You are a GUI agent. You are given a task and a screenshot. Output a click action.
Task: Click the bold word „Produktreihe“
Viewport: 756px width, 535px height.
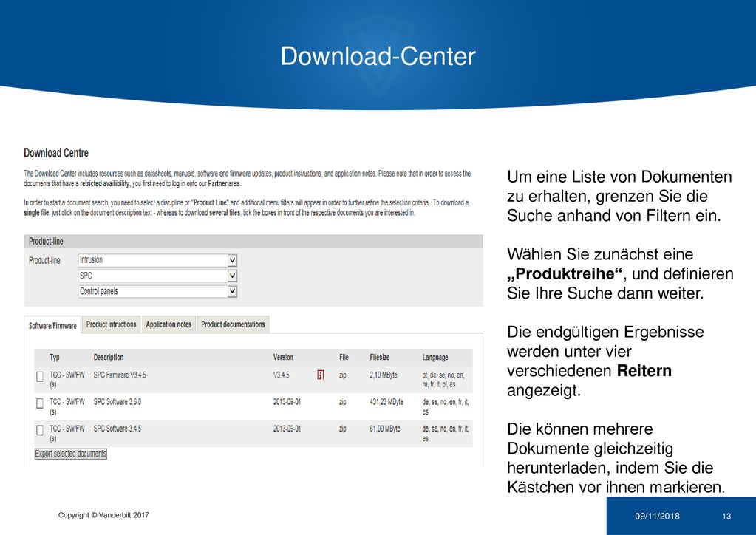(565, 273)
